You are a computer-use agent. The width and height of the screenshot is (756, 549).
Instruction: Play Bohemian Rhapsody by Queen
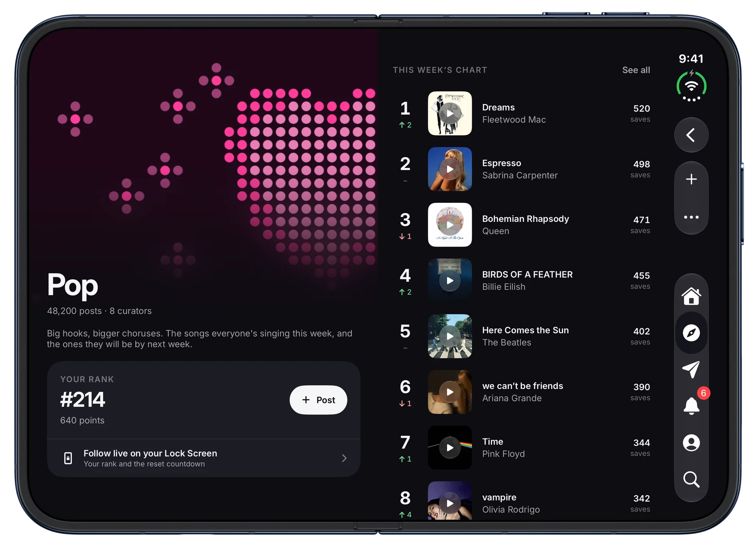450,225
